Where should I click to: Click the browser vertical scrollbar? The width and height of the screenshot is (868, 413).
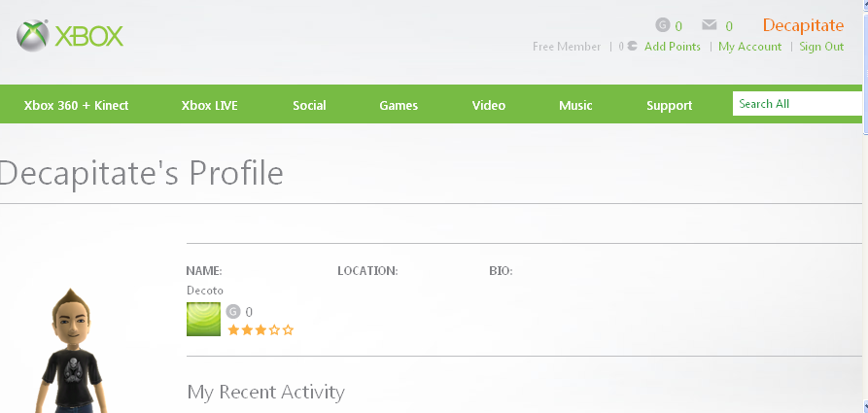pos(865,206)
